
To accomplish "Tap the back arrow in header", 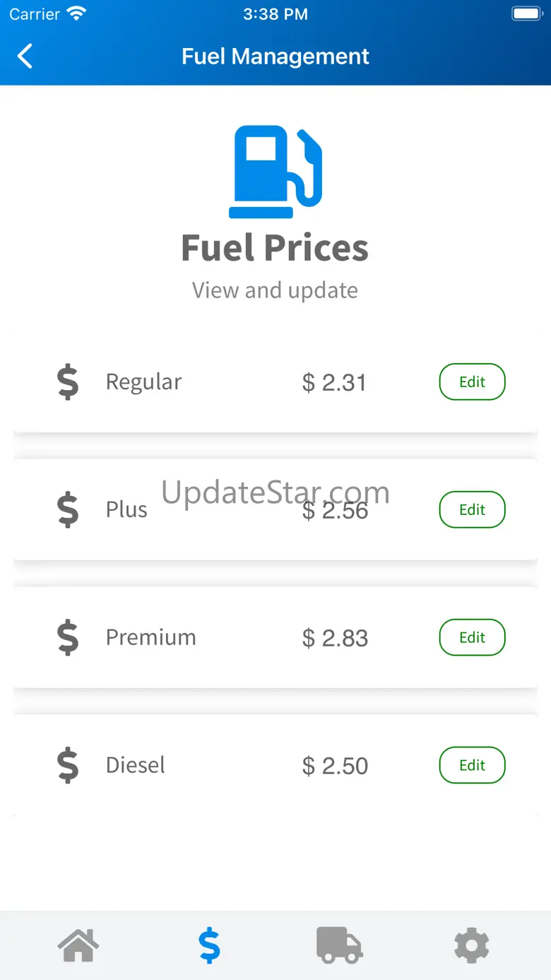I will (25, 57).
